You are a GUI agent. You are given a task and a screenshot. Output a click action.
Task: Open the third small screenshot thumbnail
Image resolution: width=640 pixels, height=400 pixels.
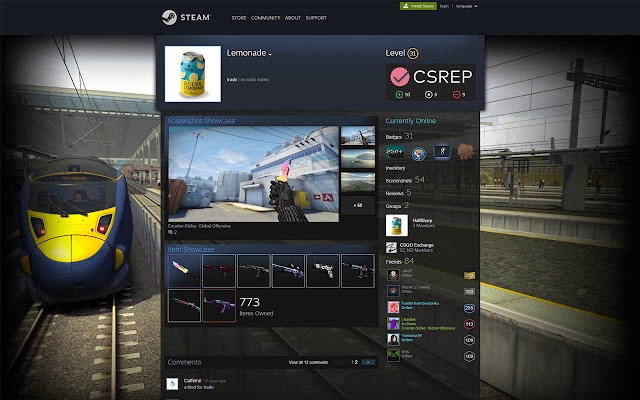(x=358, y=182)
